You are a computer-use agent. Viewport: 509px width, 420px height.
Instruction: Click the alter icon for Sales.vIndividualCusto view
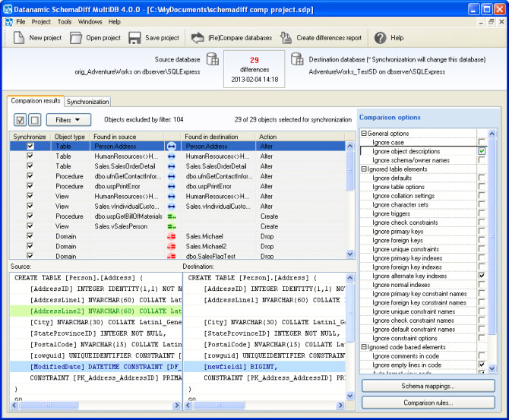click(x=172, y=207)
